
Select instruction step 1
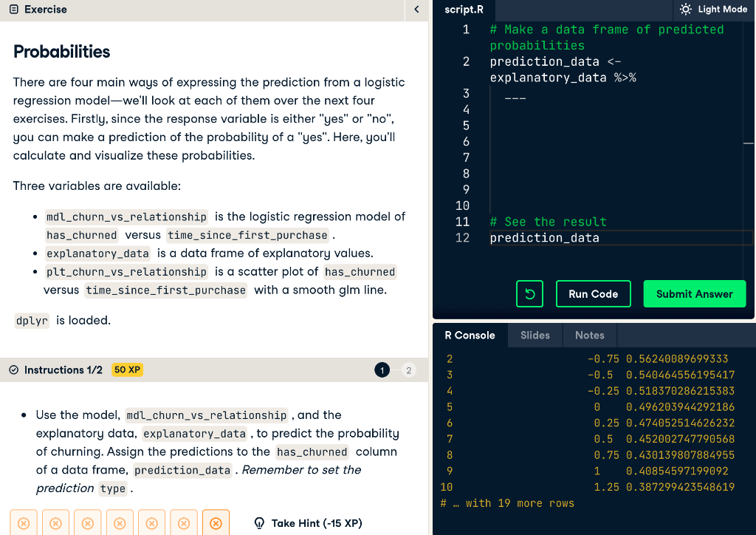[382, 369]
